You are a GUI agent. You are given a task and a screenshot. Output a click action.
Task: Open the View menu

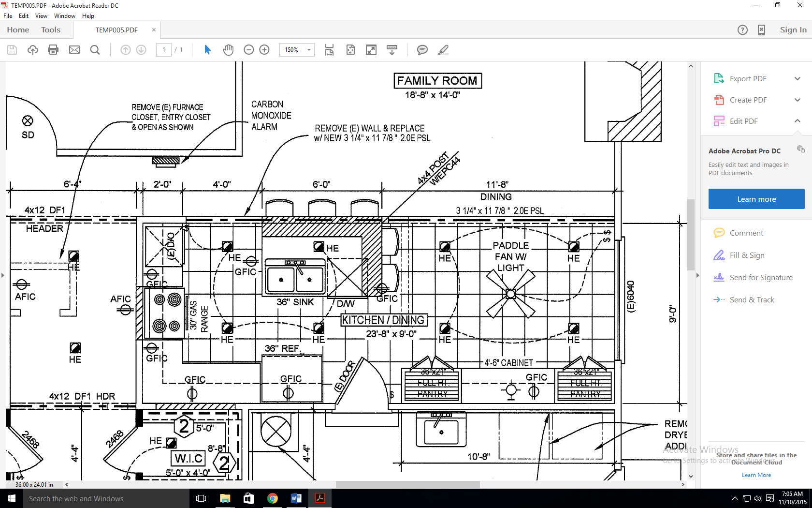point(41,15)
